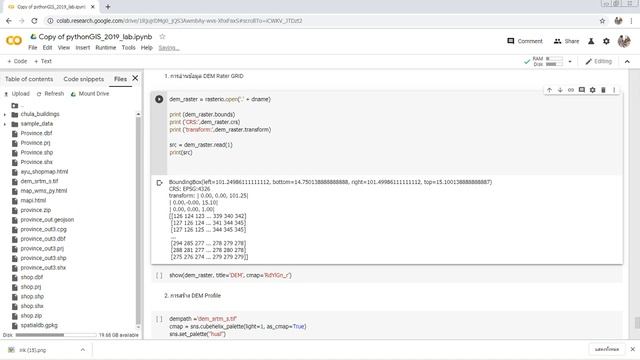Select file spatialdb.gpkg
640x360 pixels.
(39, 325)
